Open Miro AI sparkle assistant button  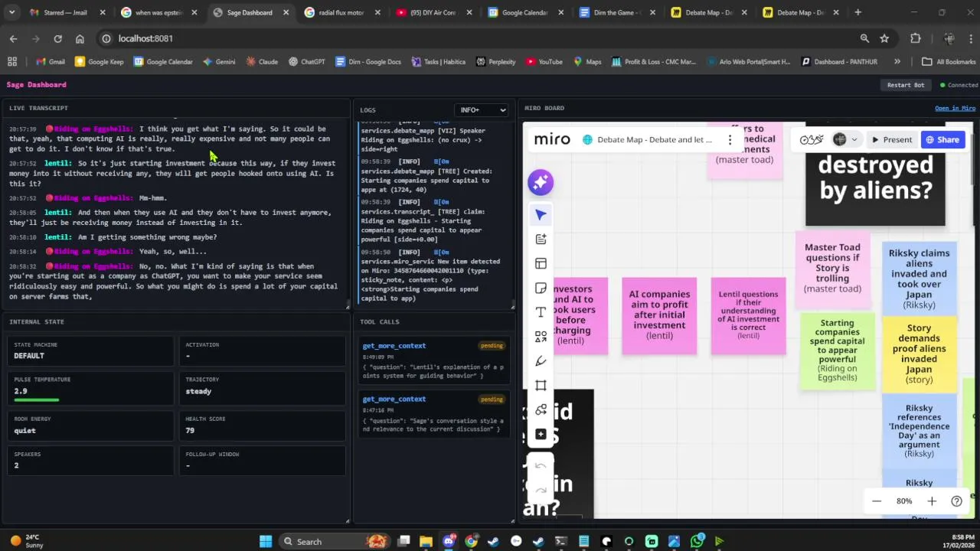pos(541,182)
